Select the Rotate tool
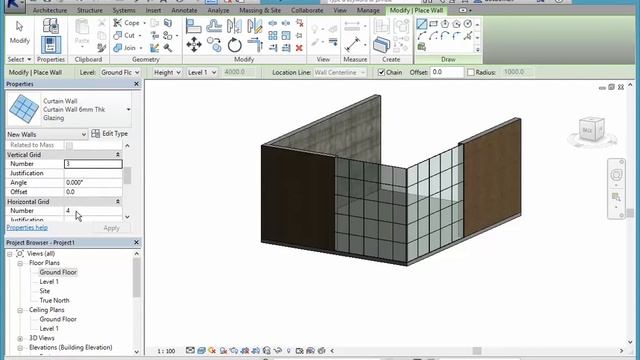This screenshot has height=360, width=640. pyautogui.click(x=234, y=44)
